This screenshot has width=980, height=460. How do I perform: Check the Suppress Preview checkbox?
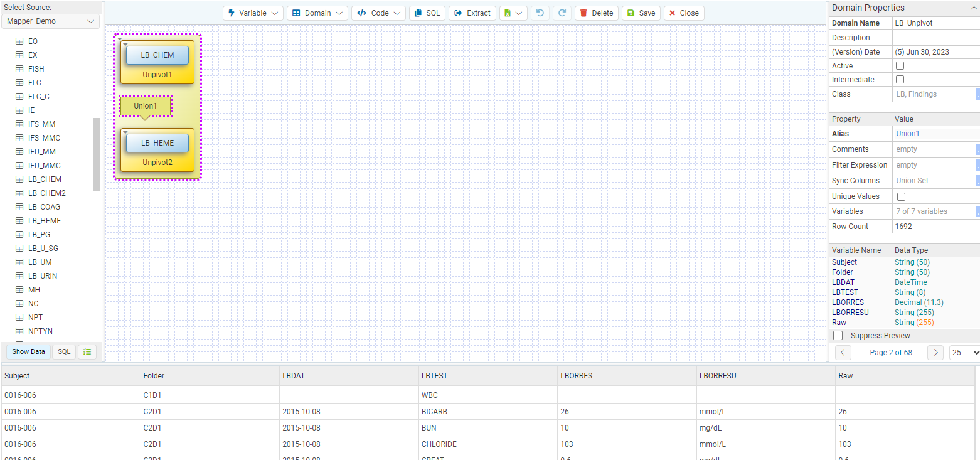tap(838, 336)
